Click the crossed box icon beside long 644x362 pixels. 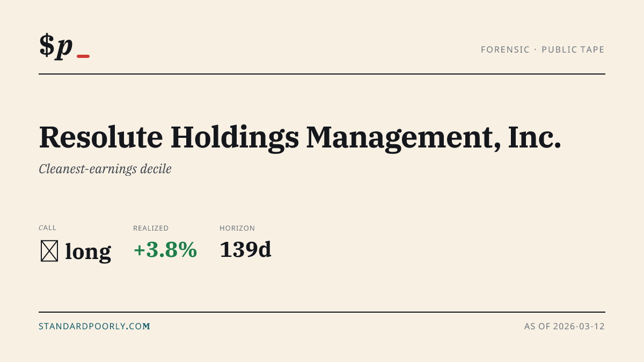click(49, 251)
